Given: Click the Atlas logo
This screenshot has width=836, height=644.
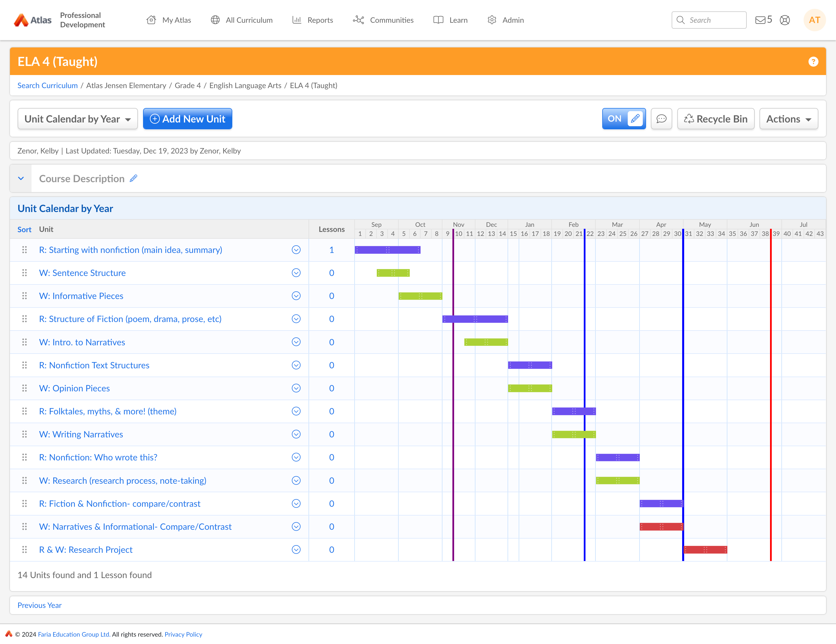Looking at the screenshot, I should coord(32,20).
